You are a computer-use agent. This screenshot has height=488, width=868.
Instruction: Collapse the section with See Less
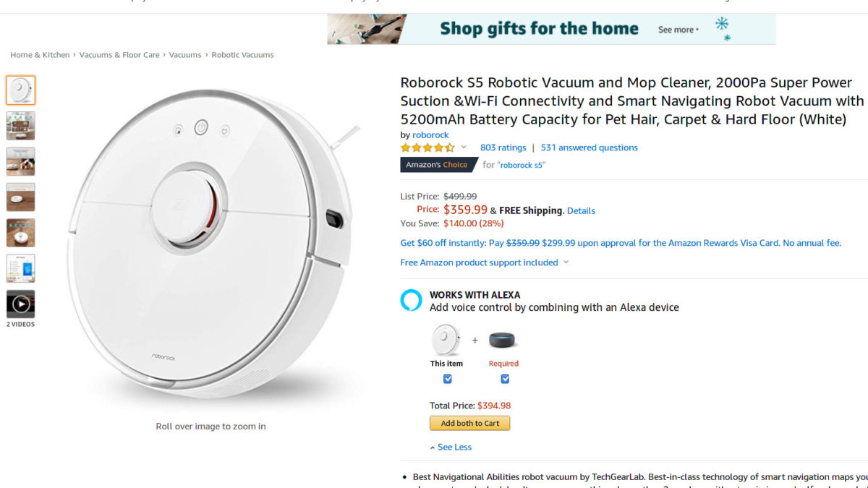454,448
